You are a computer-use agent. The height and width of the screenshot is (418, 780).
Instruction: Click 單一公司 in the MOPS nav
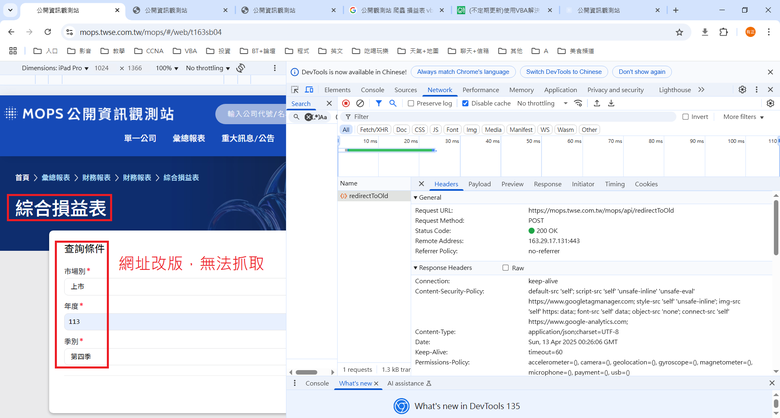140,138
